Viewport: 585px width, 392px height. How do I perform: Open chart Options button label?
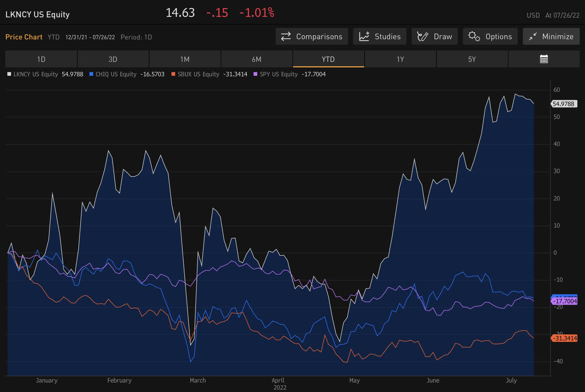(x=499, y=37)
